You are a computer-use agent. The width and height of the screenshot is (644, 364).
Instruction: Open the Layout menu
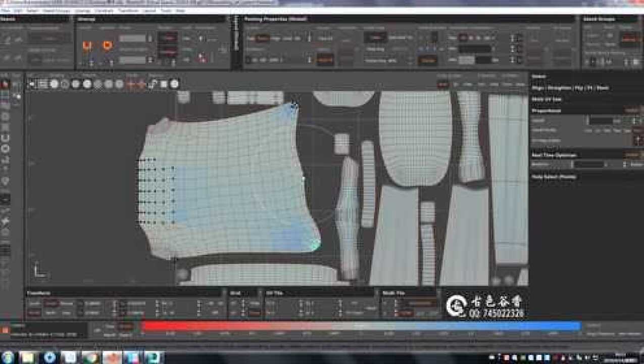(148, 10)
